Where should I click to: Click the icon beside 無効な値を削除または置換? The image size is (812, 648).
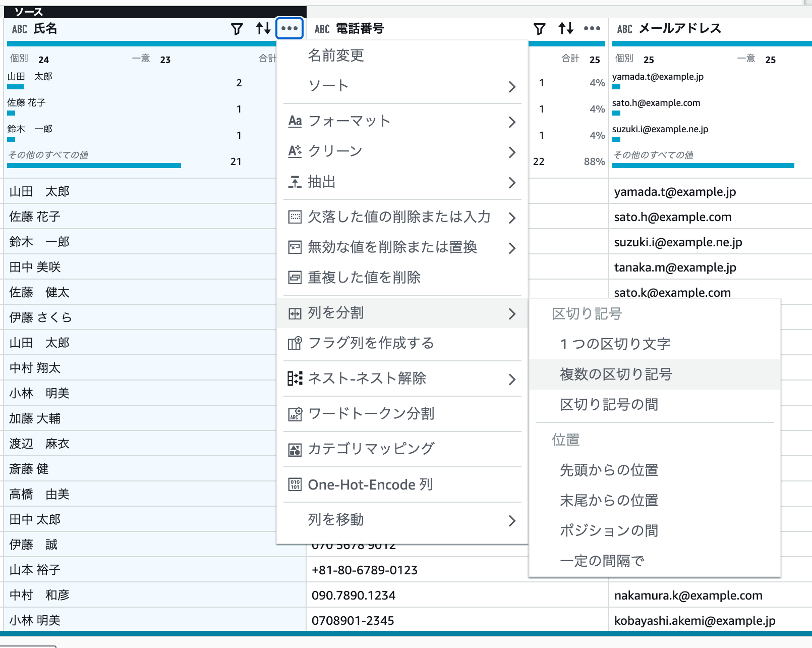pyautogui.click(x=295, y=247)
